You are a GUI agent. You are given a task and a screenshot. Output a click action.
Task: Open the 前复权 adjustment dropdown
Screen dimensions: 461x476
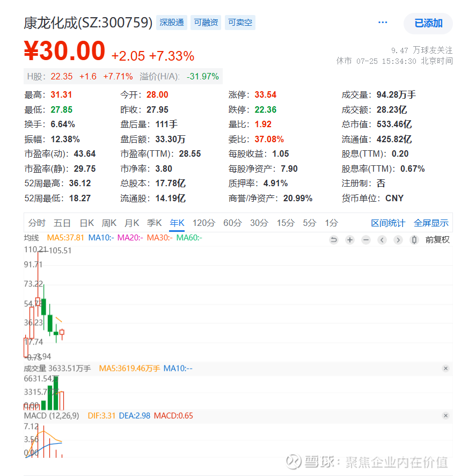point(437,240)
